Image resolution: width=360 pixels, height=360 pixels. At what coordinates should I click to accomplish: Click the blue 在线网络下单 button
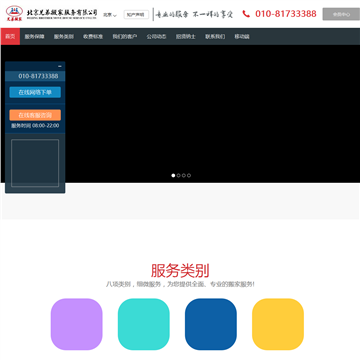tap(35, 92)
